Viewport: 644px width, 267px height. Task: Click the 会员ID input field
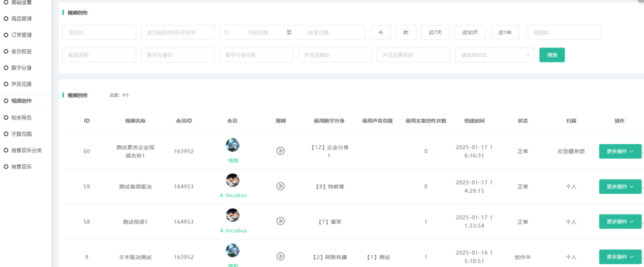(x=99, y=33)
